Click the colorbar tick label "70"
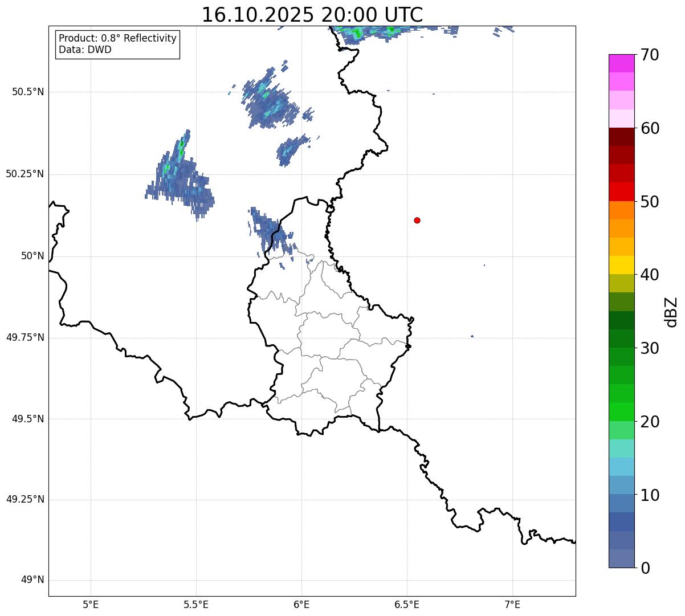Viewport: 685px width, 616px height. point(650,55)
